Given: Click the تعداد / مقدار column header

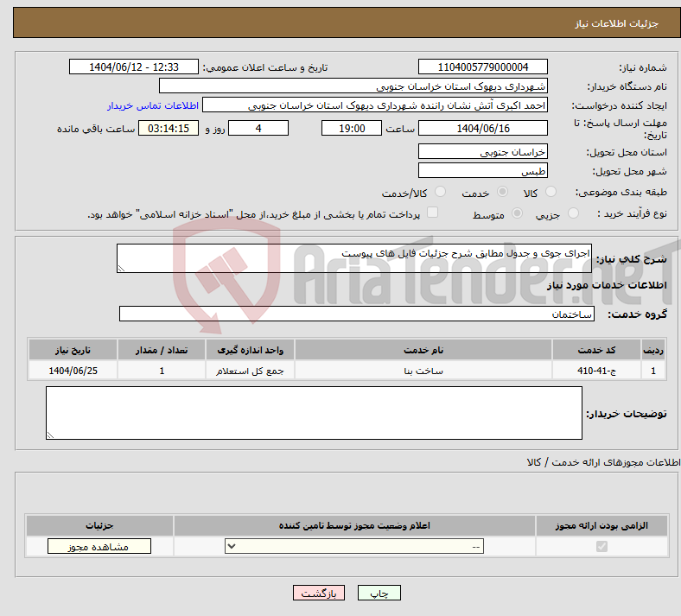Looking at the screenshot, I should pos(162,350).
